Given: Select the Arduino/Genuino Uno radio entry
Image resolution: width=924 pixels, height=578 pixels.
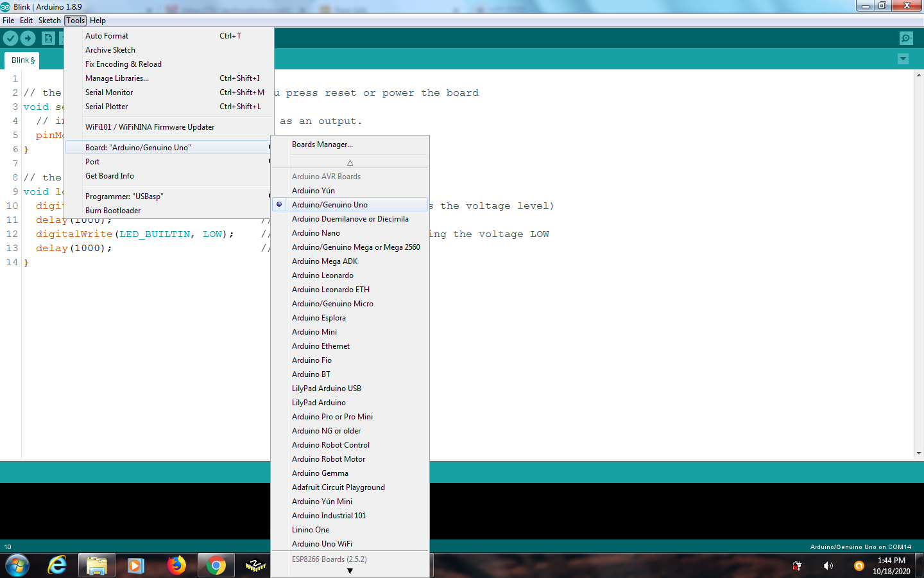Looking at the screenshot, I should 350,205.
